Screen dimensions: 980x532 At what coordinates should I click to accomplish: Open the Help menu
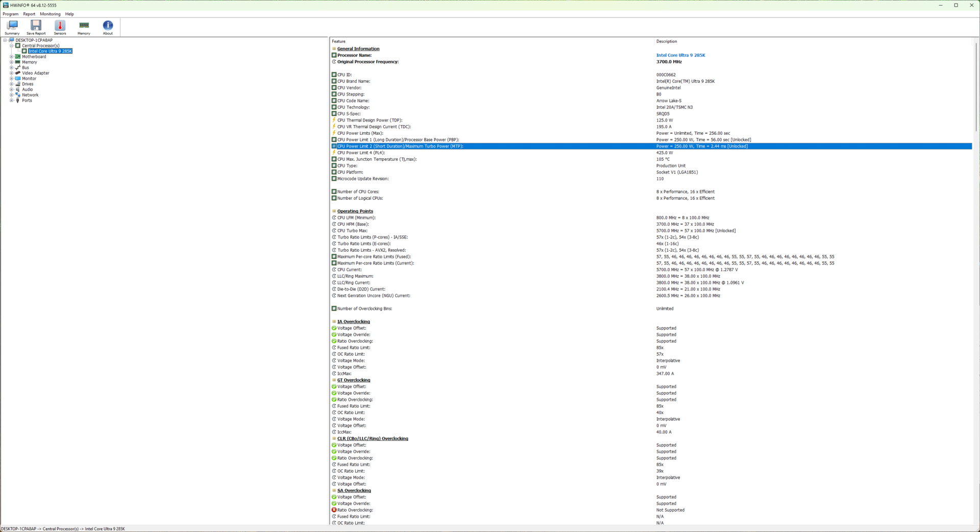69,14
